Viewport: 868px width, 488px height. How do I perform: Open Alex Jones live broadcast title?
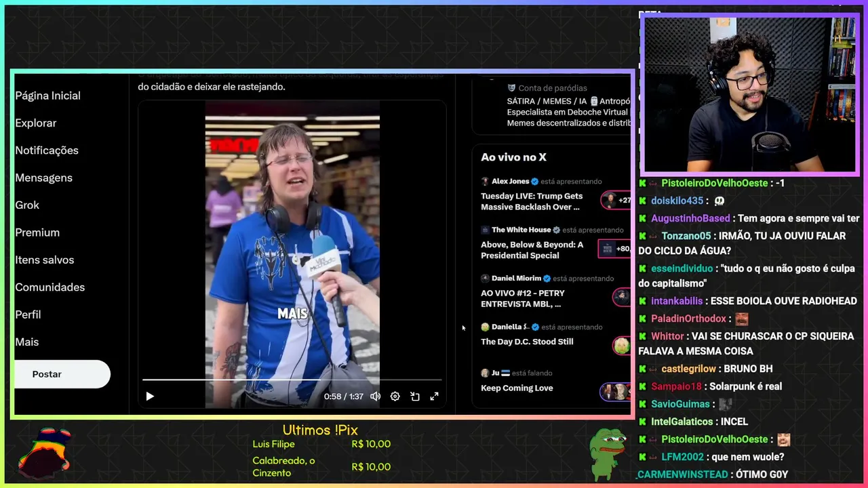coord(531,201)
